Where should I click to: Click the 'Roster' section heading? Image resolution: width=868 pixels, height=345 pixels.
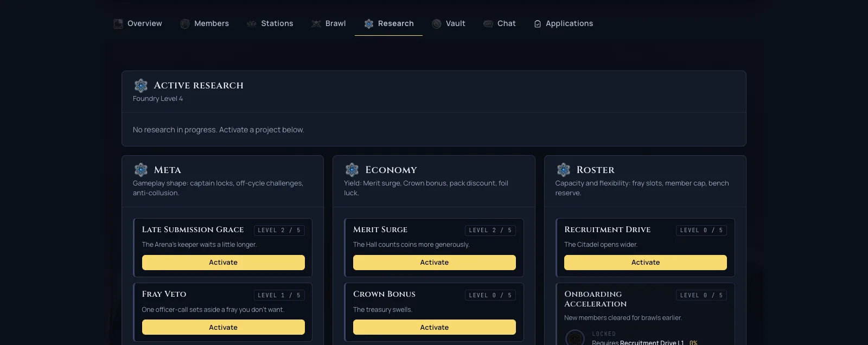(x=596, y=170)
